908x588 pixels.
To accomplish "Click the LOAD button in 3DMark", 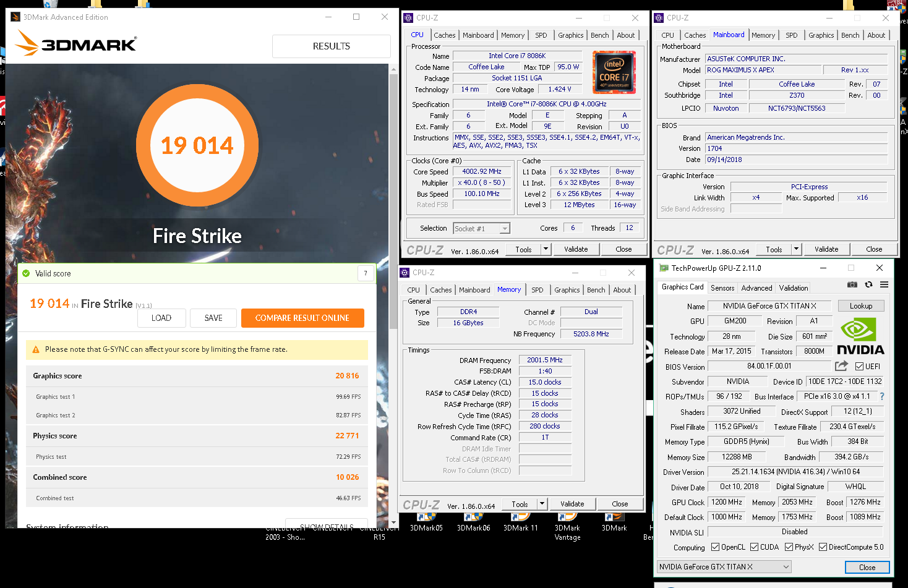I will [161, 318].
